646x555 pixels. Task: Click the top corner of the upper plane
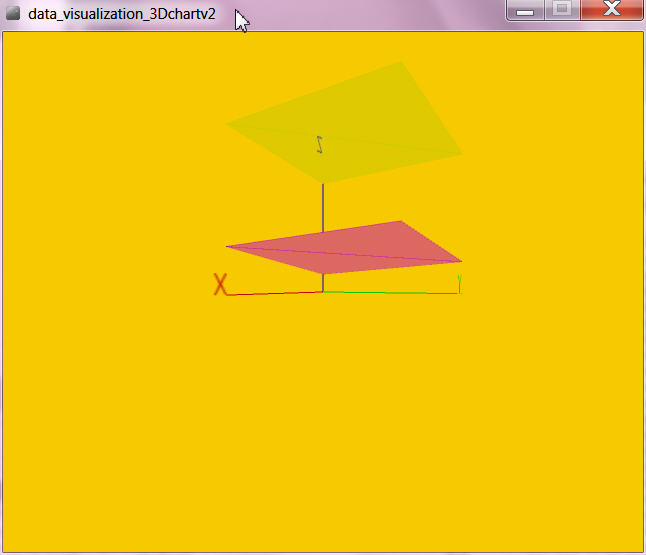click(401, 63)
